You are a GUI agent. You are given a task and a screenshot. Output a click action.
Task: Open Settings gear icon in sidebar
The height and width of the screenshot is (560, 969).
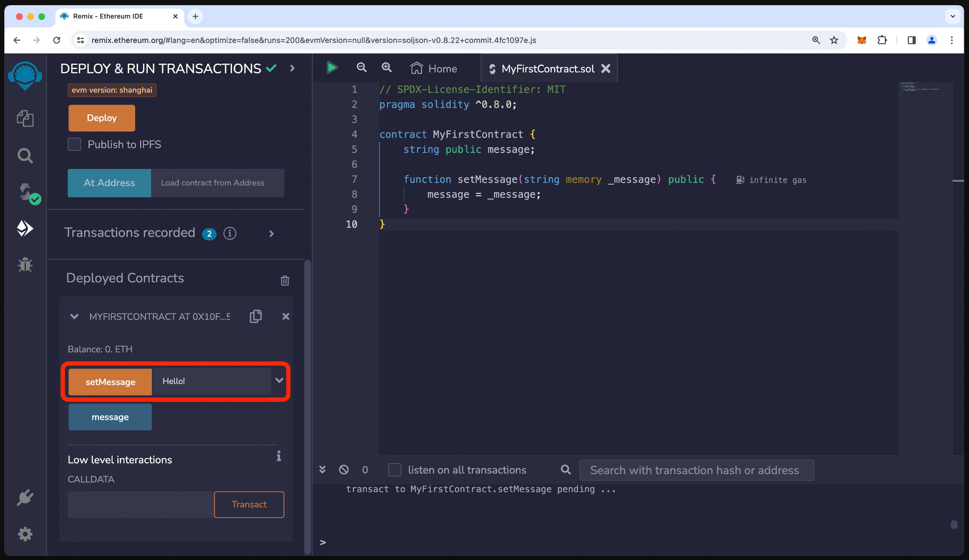(25, 534)
